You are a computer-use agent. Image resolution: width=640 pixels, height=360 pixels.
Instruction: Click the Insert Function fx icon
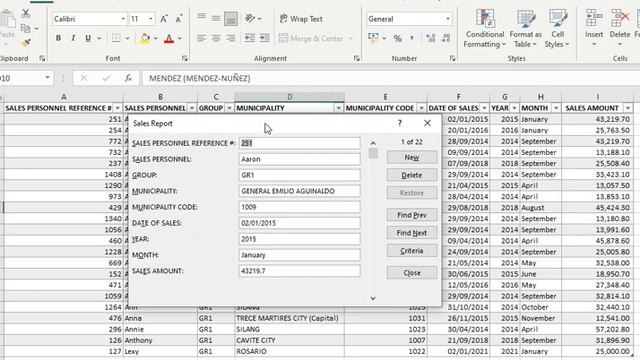click(128, 78)
